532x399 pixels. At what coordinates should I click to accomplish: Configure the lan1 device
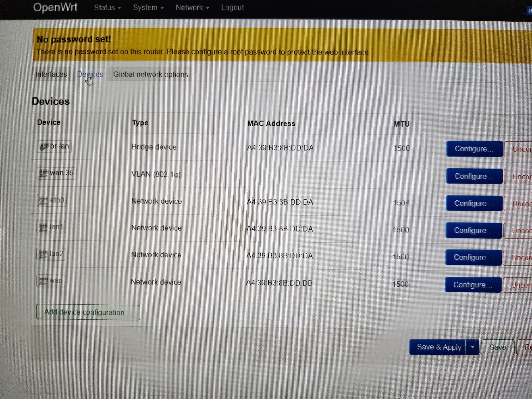point(474,230)
